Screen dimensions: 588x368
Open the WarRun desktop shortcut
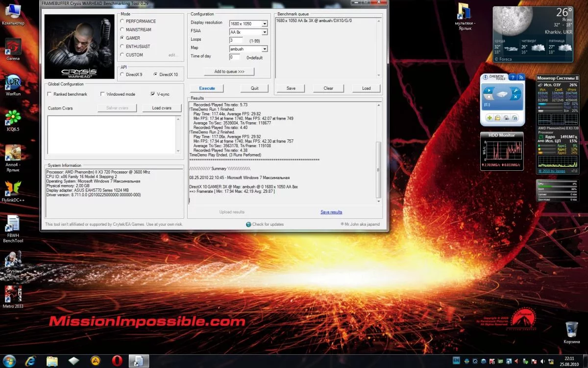[13, 82]
